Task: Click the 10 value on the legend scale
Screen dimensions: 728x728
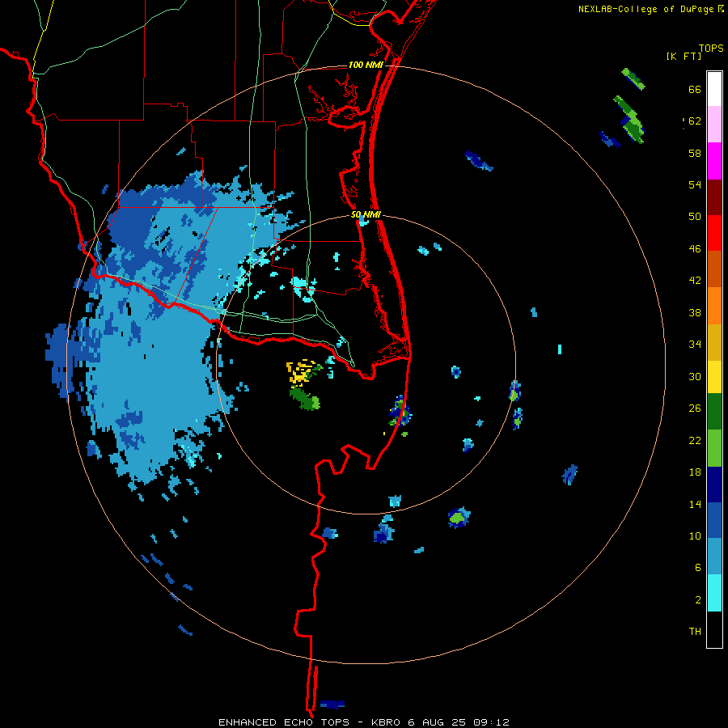Action: tap(695, 535)
